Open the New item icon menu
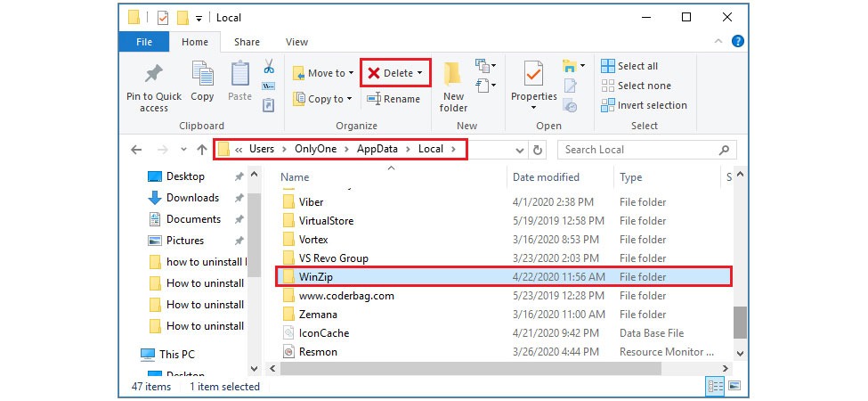This screenshot has width=868, height=401. (485, 66)
